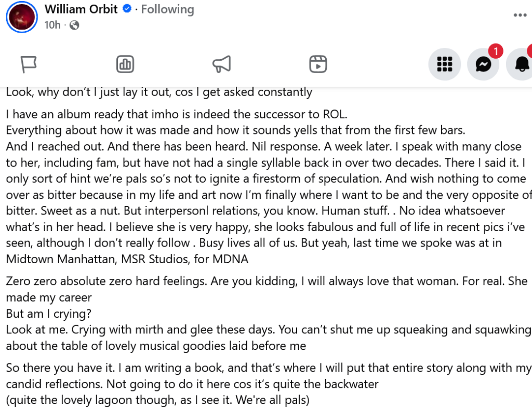The width and height of the screenshot is (532, 407).
Task: Click the globe public audience icon
Action: pos(74,25)
